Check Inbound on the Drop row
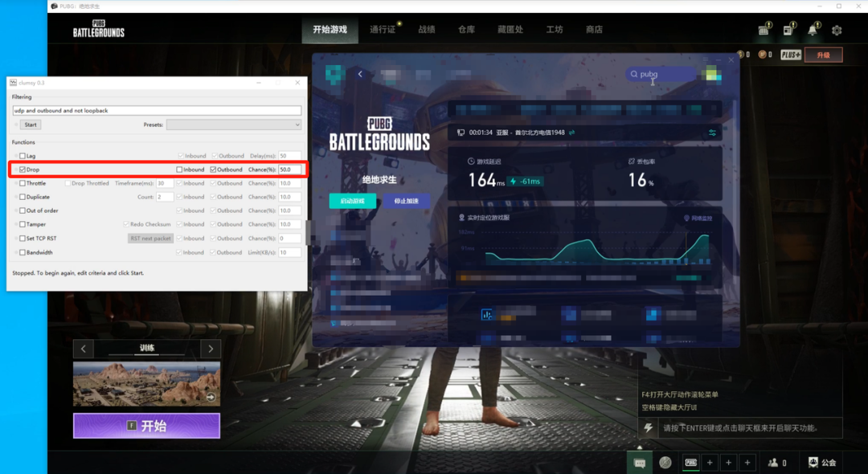Image resolution: width=868 pixels, height=474 pixels. click(x=179, y=170)
